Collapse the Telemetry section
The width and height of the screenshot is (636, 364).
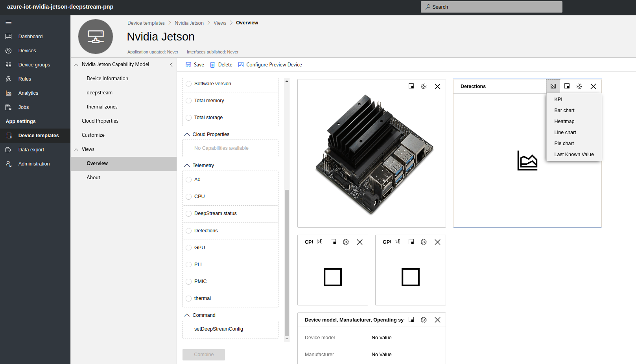187,165
